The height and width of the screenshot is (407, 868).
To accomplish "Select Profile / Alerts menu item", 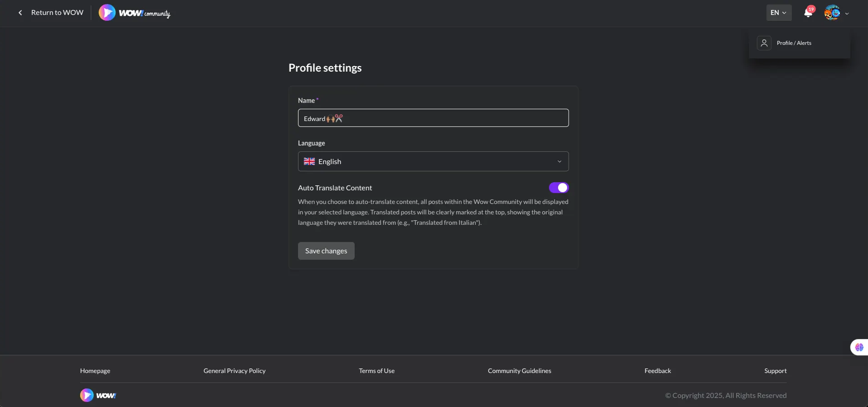I will pos(794,43).
